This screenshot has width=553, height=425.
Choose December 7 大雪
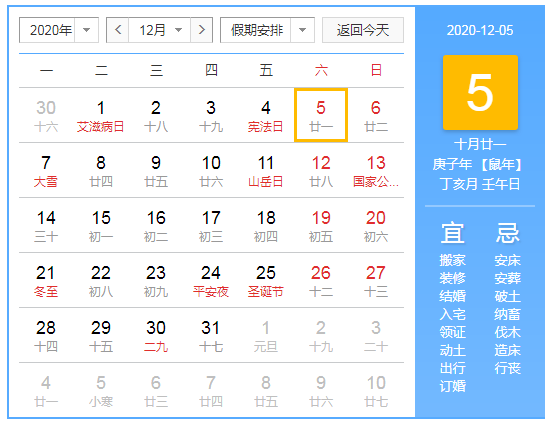point(46,170)
